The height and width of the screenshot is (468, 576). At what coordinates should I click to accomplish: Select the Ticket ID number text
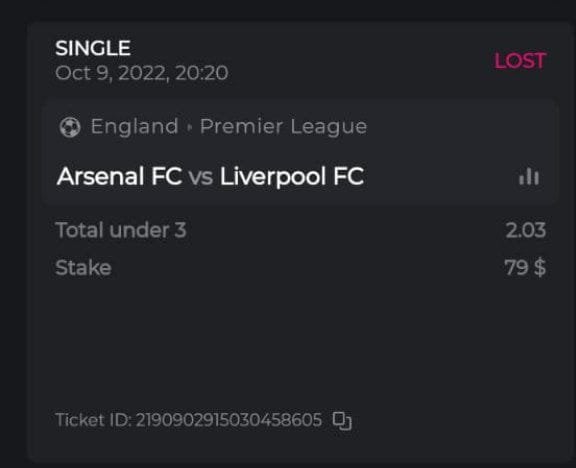click(x=229, y=420)
